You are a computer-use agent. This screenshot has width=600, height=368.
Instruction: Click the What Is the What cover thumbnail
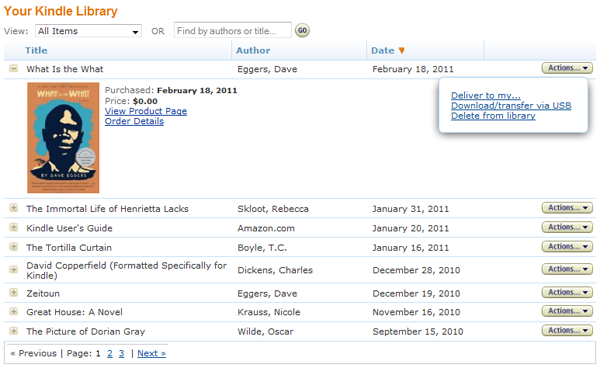click(x=63, y=138)
